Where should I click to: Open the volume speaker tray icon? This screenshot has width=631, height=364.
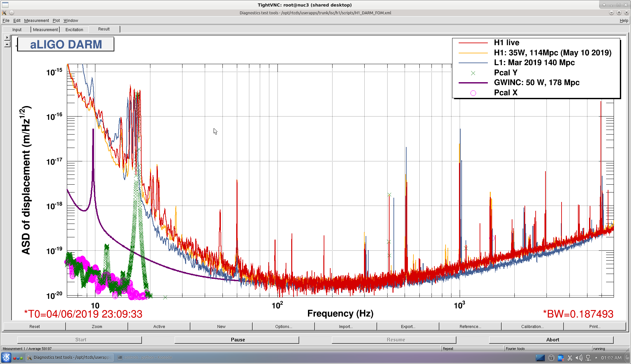pyautogui.click(x=579, y=358)
